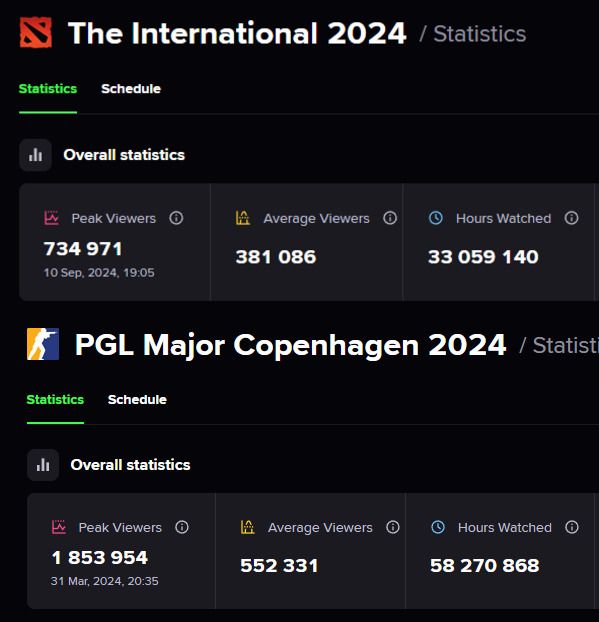Open info icon beside International Hours Watched
The height and width of the screenshot is (622, 599).
(571, 218)
